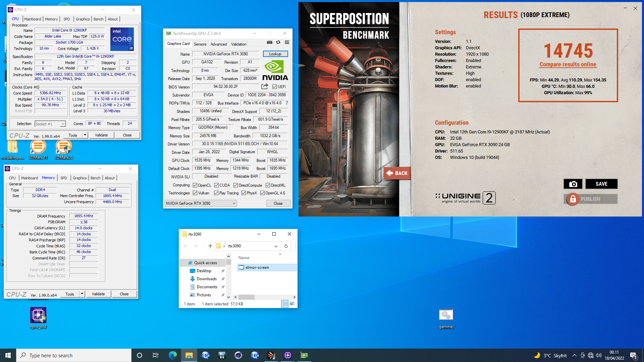
Task: Open Socket #1 selection dropdown in CPU-Z
Action: pos(50,124)
